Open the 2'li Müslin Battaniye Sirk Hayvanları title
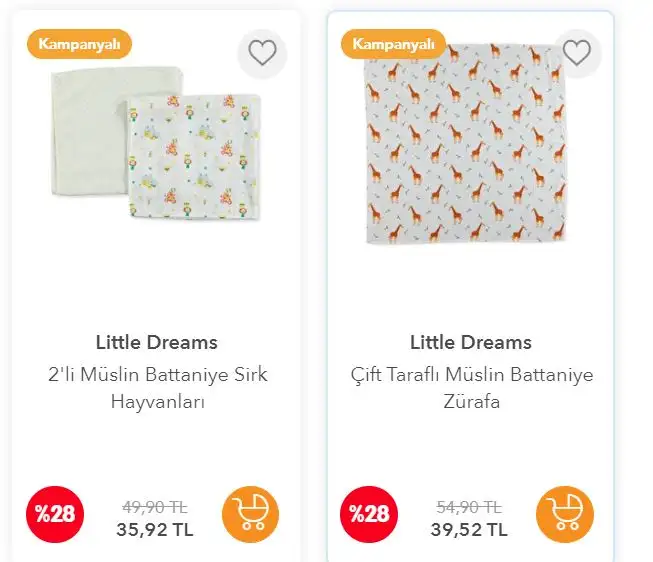This screenshot has width=653, height=562. tap(156, 388)
